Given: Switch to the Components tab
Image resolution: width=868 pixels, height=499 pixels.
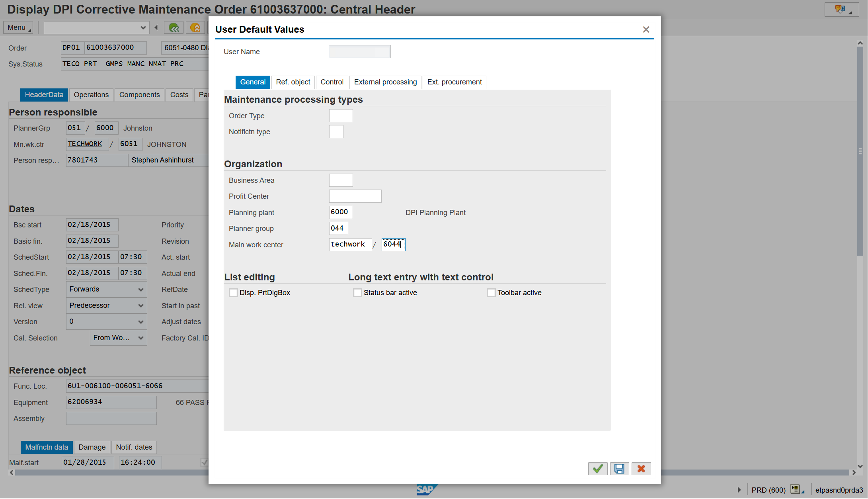Looking at the screenshot, I should coord(139,95).
